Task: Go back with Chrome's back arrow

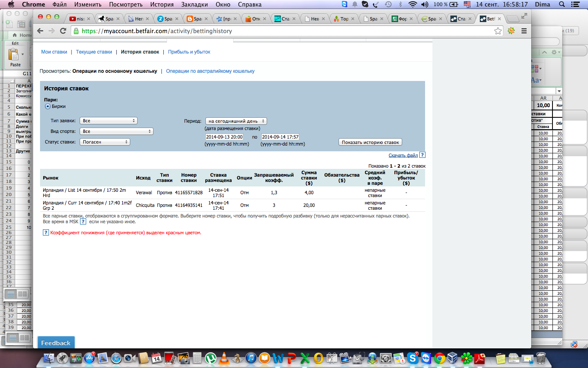Action: (40, 31)
